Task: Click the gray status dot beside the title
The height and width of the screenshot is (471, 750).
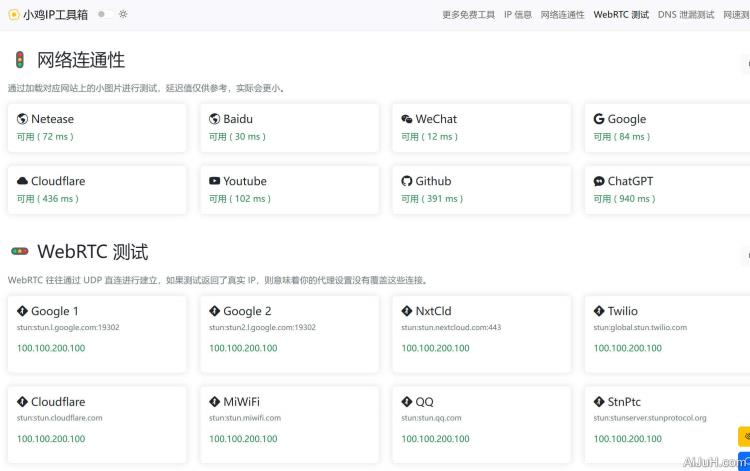Action: click(101, 15)
